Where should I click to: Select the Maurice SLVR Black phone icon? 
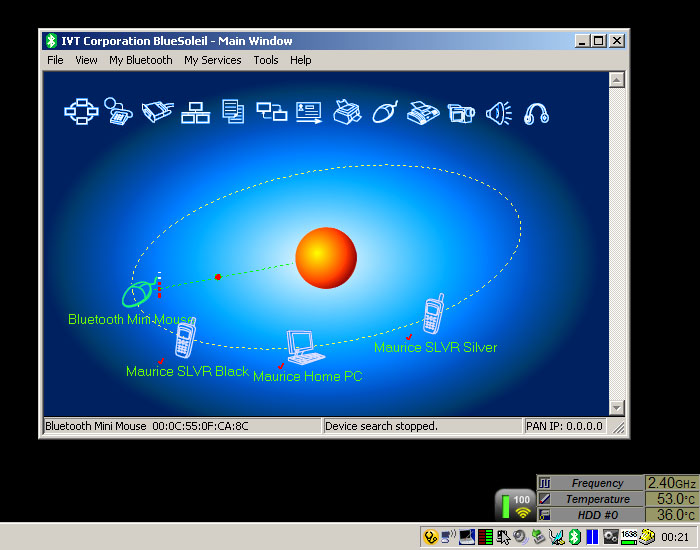click(185, 338)
